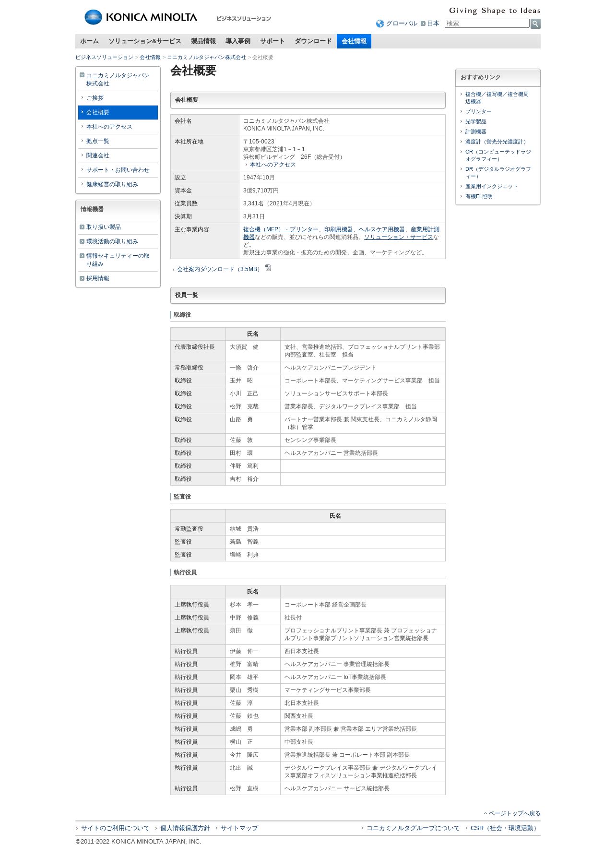Click 西日本支社長 cell
This screenshot has width=616, height=845.
tap(363, 651)
